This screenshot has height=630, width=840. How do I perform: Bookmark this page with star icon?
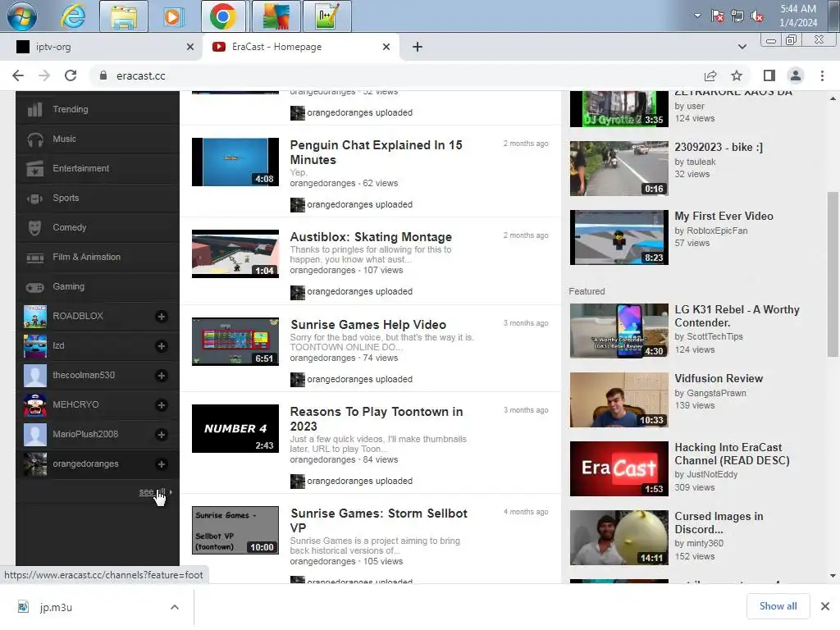click(737, 75)
